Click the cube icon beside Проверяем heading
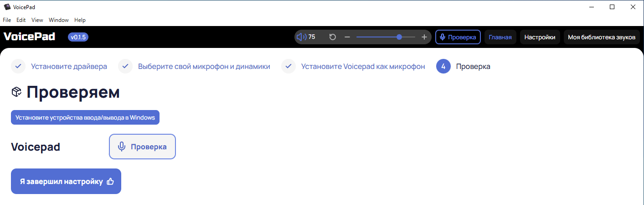The image size is (644, 205). [16, 92]
